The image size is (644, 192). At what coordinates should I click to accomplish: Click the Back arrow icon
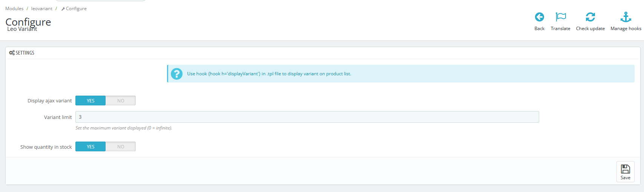tap(539, 17)
